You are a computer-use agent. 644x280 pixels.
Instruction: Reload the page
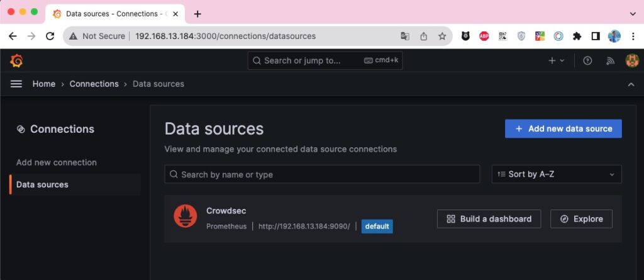[x=50, y=36]
